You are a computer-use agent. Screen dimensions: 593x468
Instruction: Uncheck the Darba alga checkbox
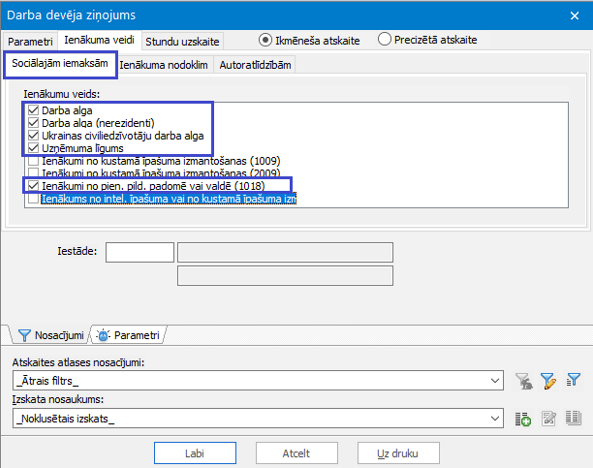click(33, 110)
